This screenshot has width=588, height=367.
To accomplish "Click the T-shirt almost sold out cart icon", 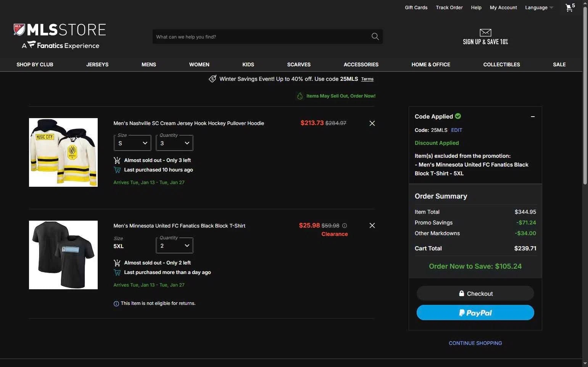I will click(117, 263).
